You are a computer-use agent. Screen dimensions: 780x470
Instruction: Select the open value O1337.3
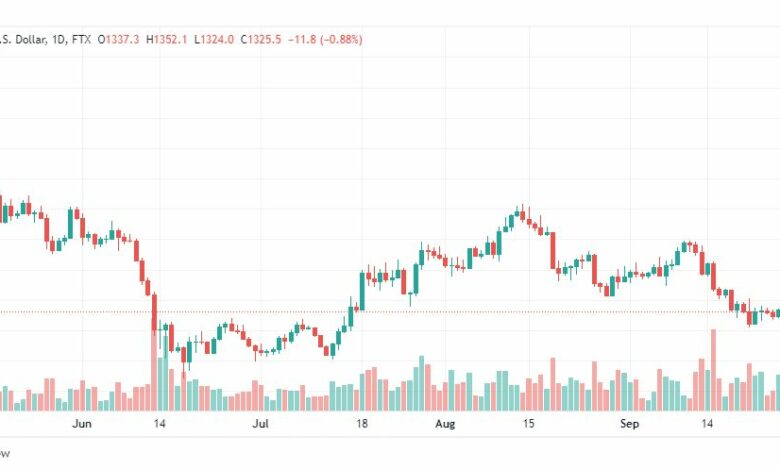click(x=118, y=39)
